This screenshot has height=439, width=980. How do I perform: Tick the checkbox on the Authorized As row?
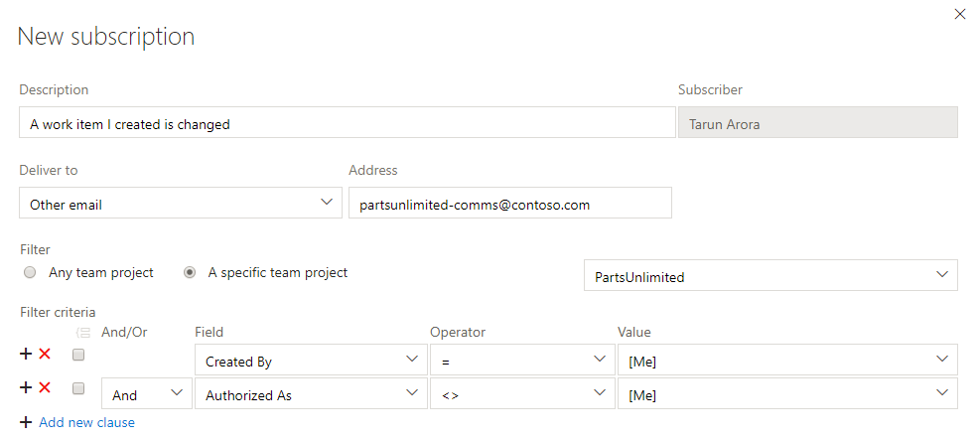pyautogui.click(x=78, y=388)
